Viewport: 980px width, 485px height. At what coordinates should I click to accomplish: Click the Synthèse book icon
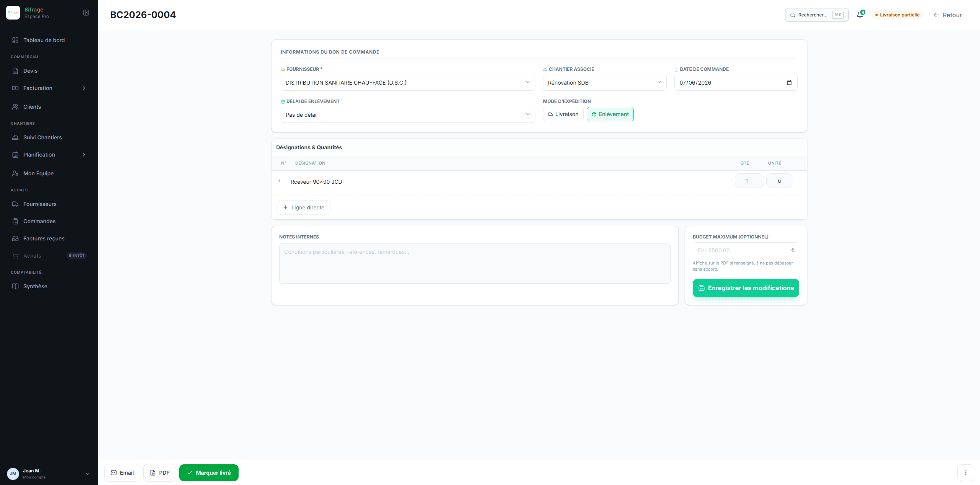[x=15, y=286]
